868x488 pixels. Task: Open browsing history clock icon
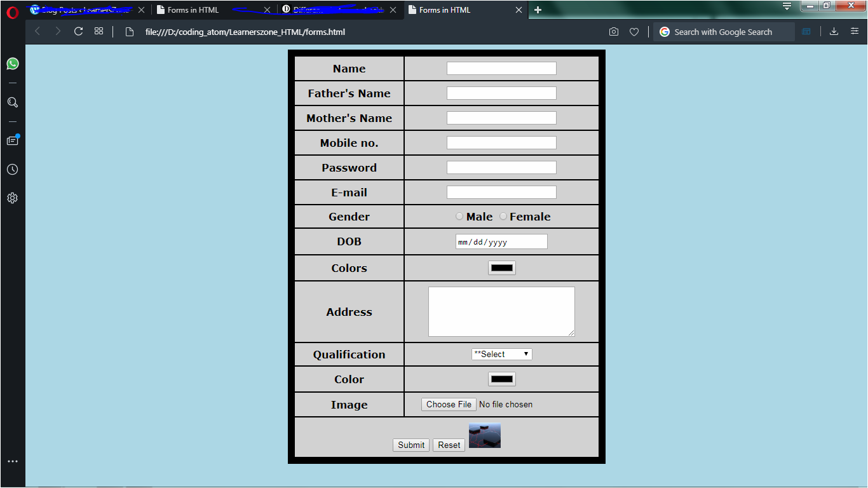[x=13, y=170]
